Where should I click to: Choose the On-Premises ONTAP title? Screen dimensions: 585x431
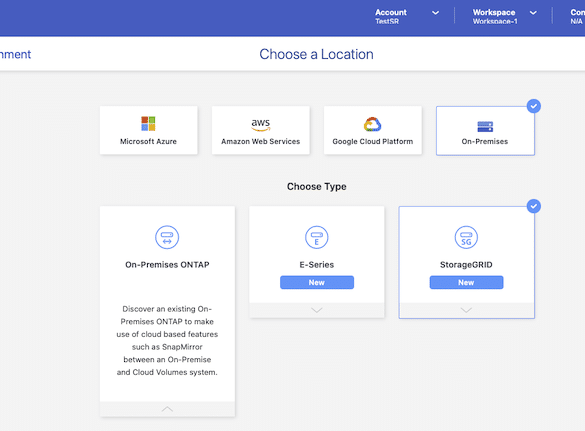167,265
